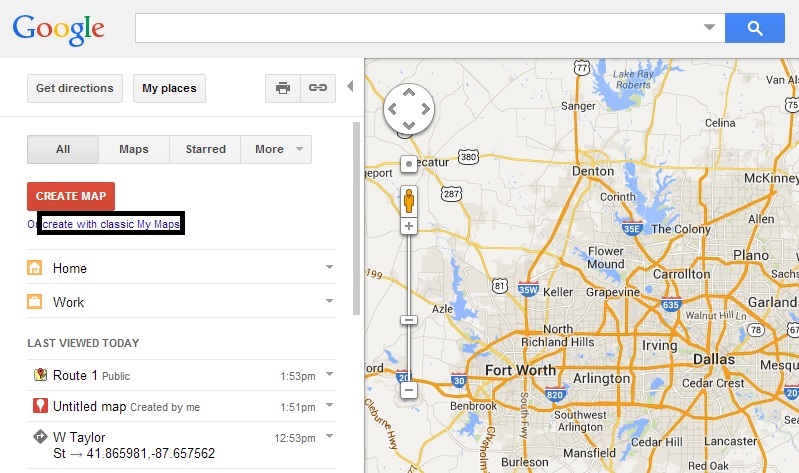Pan the map up arrow
The width and height of the screenshot is (799, 473).
pos(409,92)
